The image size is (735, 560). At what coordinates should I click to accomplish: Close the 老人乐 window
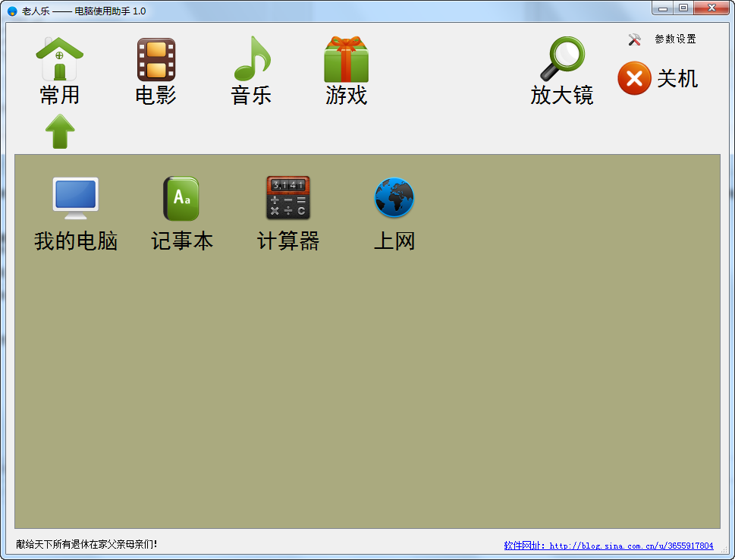coord(711,8)
